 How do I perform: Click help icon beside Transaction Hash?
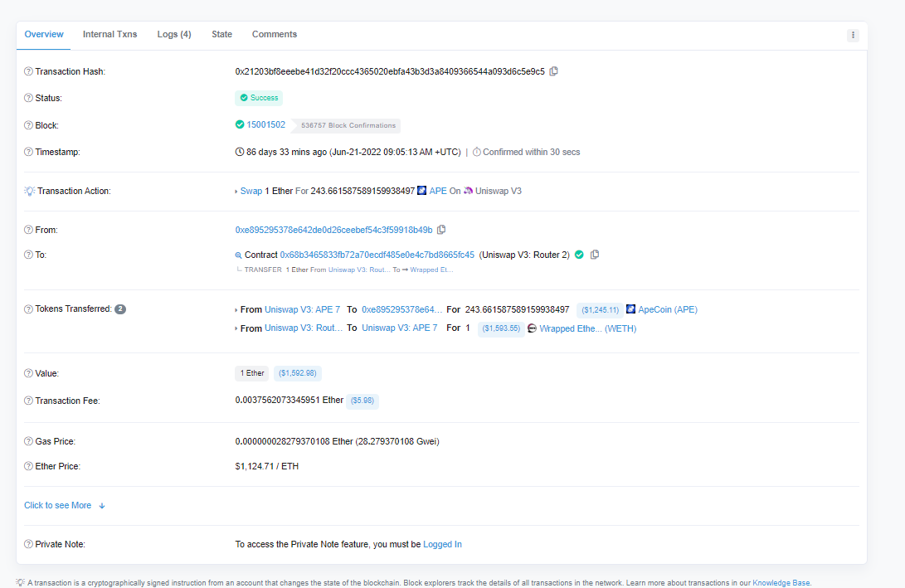coord(28,71)
